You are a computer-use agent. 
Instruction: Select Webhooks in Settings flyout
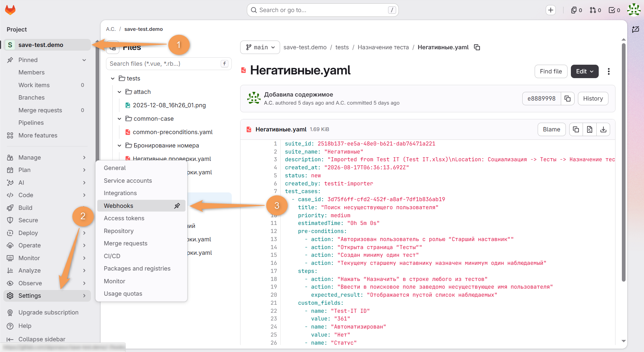pos(141,206)
